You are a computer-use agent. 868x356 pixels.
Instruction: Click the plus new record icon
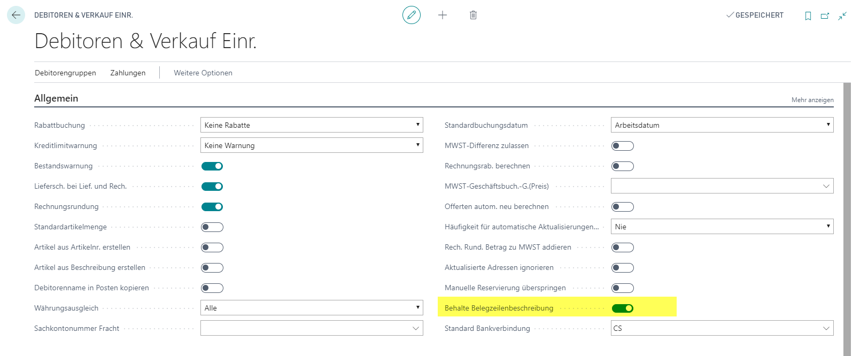tap(443, 15)
